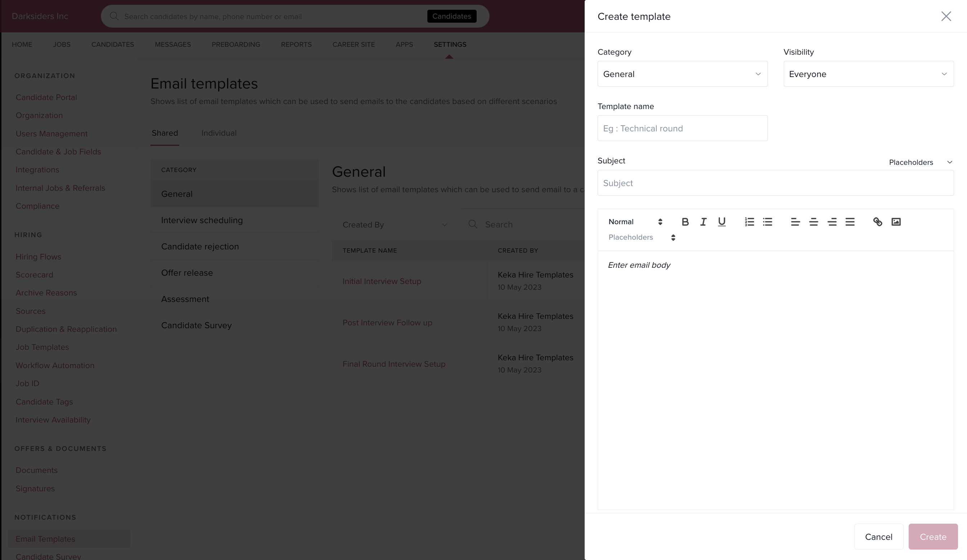967x560 pixels.
Task: Open editor toolbar Placeholders dropdown
Action: (642, 238)
